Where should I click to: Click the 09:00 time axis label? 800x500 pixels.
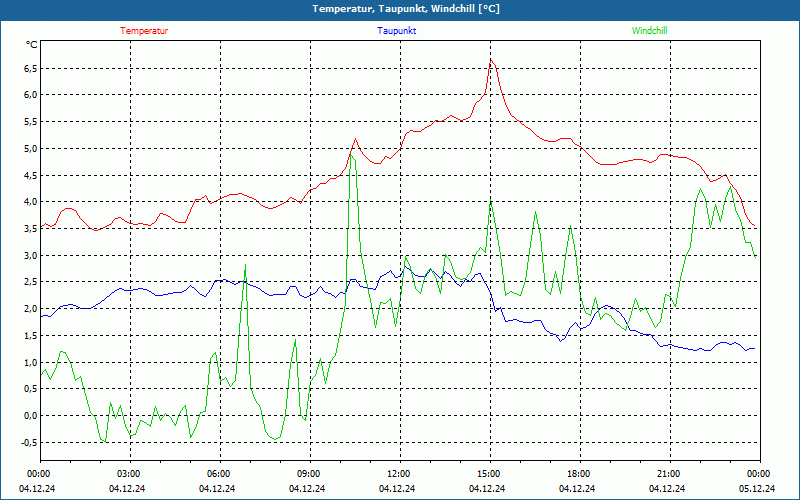pyautogui.click(x=308, y=474)
